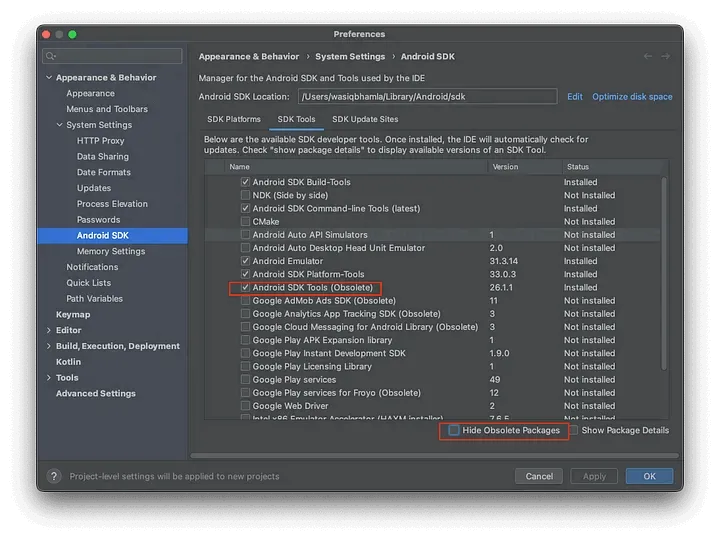Enable Hide Obsolete Packages checkbox

(454, 430)
